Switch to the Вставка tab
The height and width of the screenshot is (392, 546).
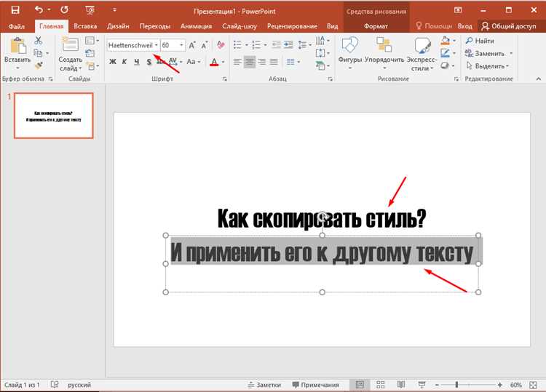85,26
